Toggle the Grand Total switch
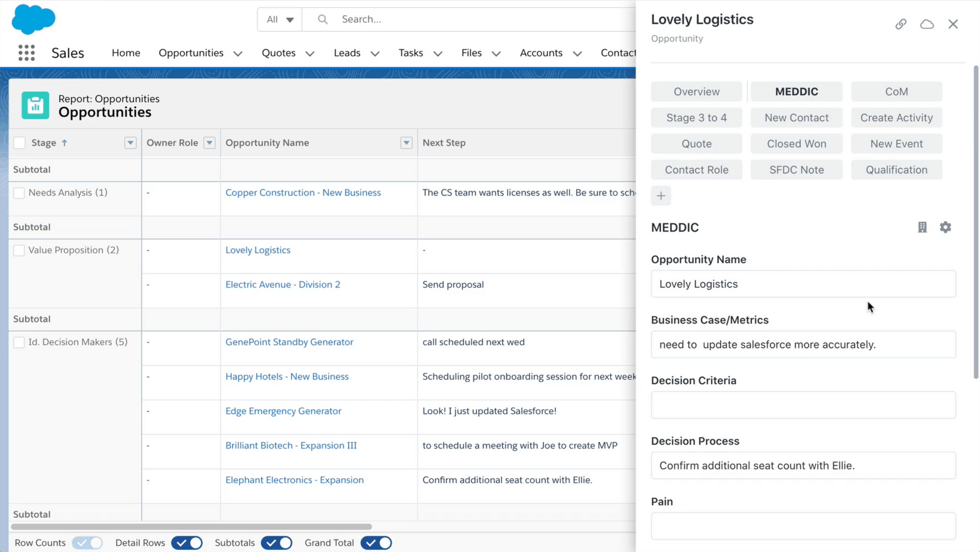 (376, 543)
